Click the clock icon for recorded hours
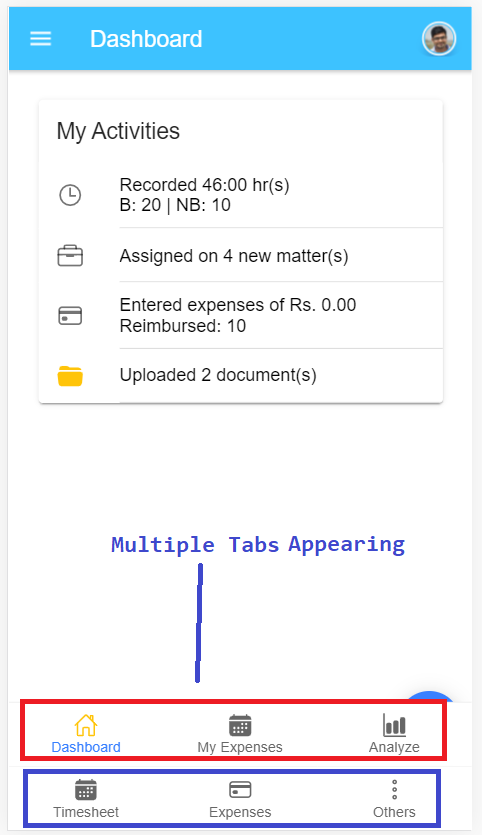Screen dimensions: 490x835 tap(70, 195)
